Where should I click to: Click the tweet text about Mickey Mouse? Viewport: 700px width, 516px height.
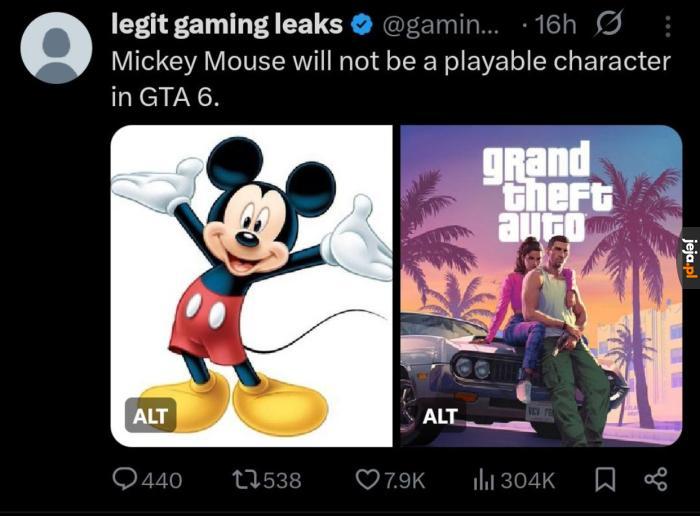coord(391,79)
